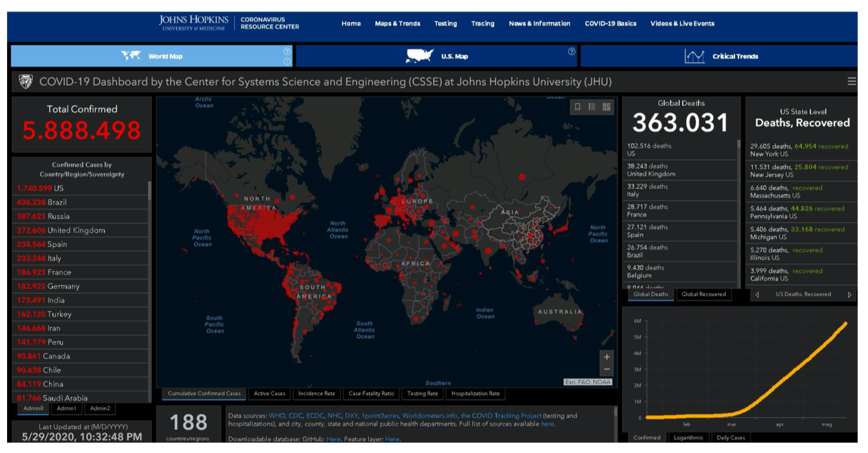This screenshot has height=453, width=868.
Task: Open the basemap gallery grid icon
Action: point(606,107)
